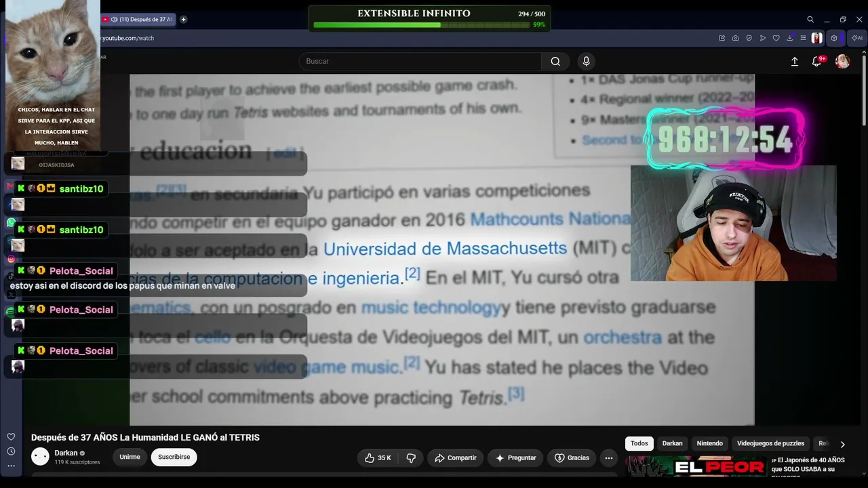868x488 pixels.
Task: Switch to the YouTube browser tab
Action: [x=138, y=20]
